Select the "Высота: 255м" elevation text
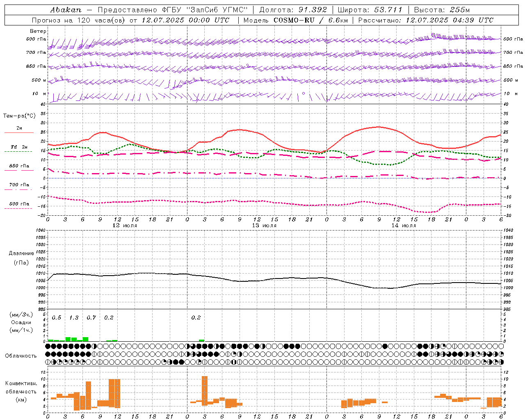The width and height of the screenshot is (525, 420). click(442, 10)
